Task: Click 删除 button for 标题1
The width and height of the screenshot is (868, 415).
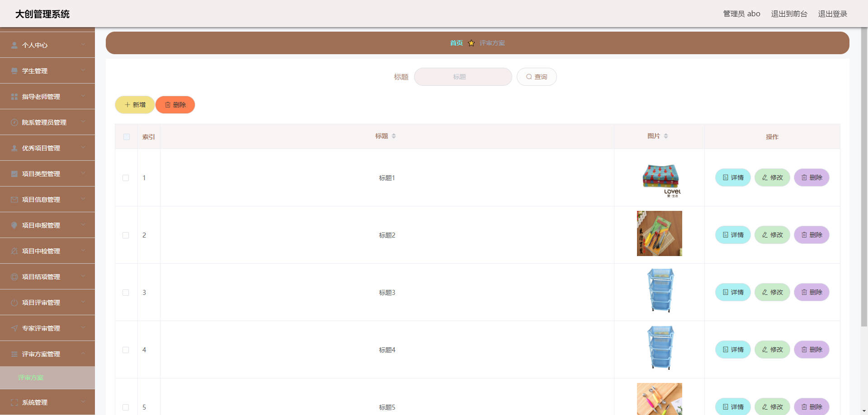Action: pyautogui.click(x=811, y=177)
